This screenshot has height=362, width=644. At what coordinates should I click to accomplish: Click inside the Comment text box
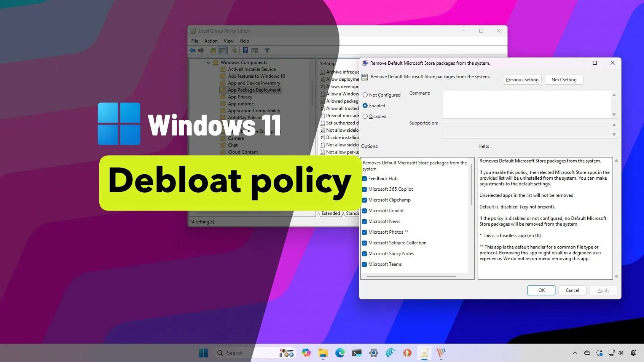pyautogui.click(x=527, y=104)
